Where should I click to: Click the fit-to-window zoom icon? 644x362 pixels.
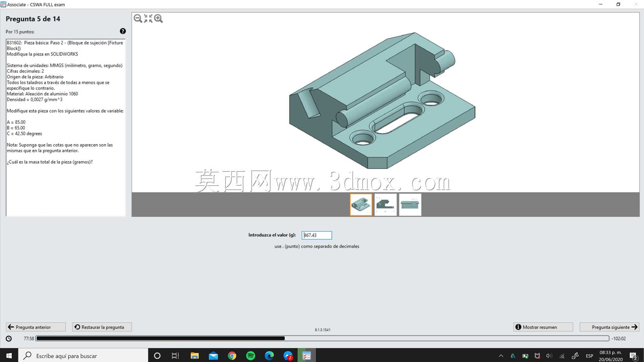click(x=148, y=19)
